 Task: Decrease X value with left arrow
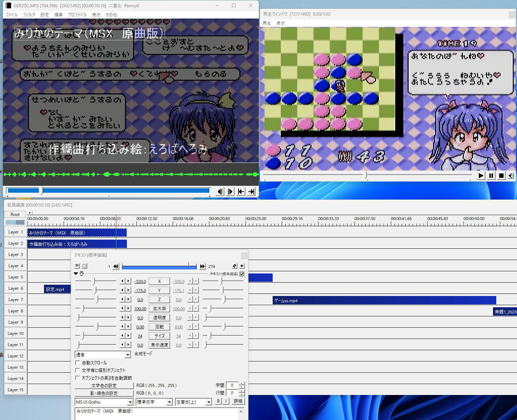coord(123,281)
